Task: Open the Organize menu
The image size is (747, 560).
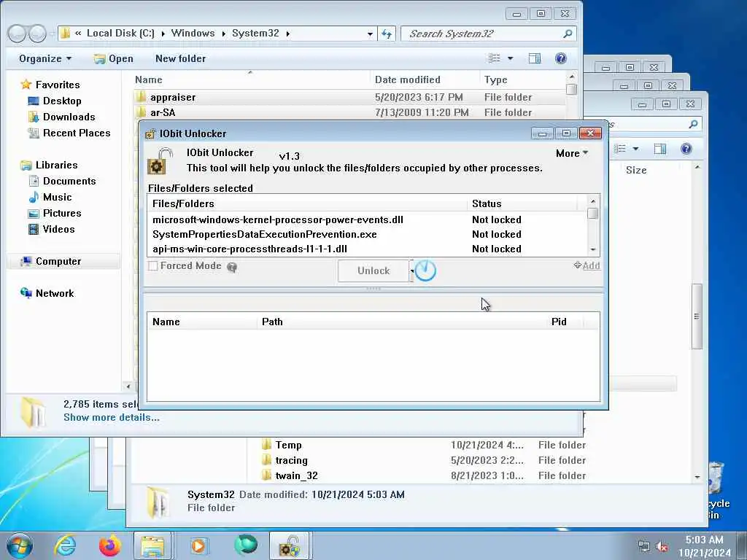Action: coord(44,58)
